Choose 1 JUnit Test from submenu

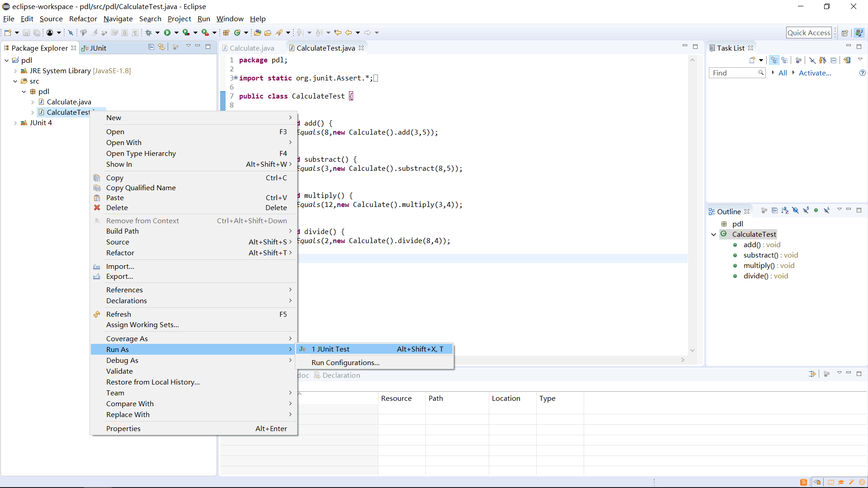375,349
